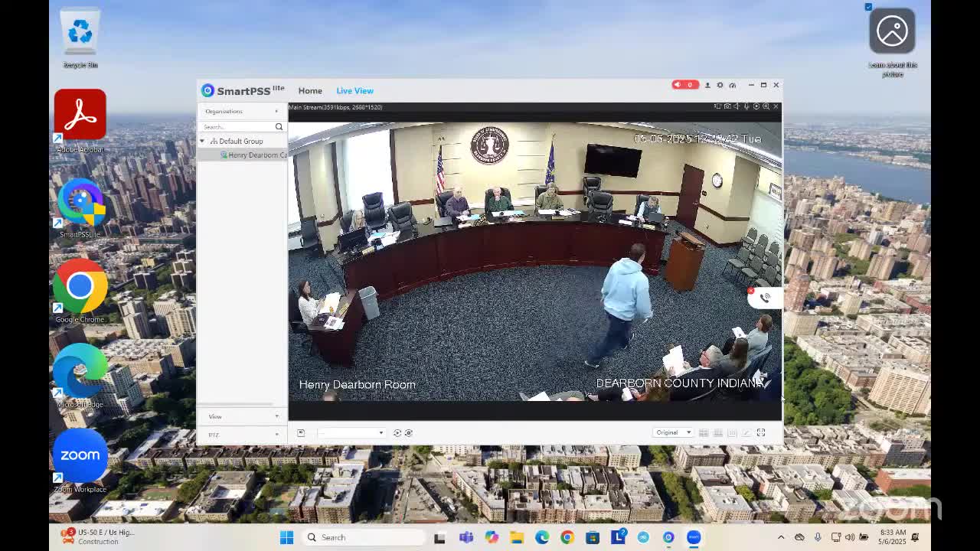Click the search magnifier in device panel
This screenshot has height=551, width=980.
click(x=279, y=127)
